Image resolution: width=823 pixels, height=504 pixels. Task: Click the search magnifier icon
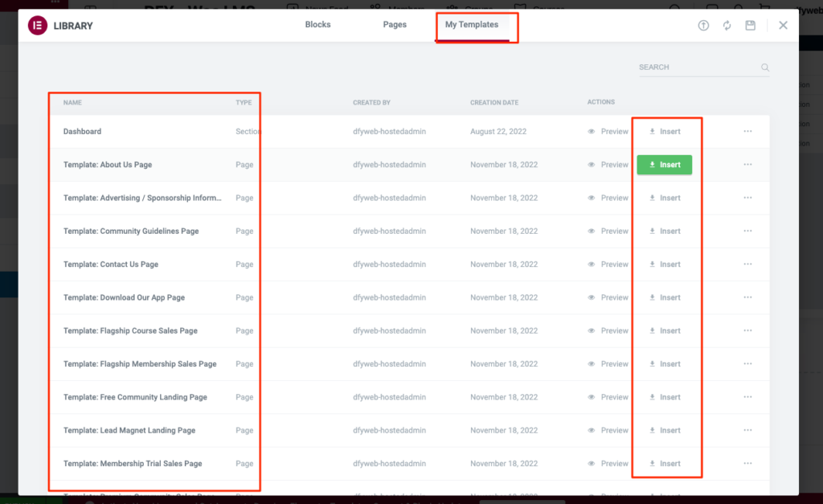[765, 68]
